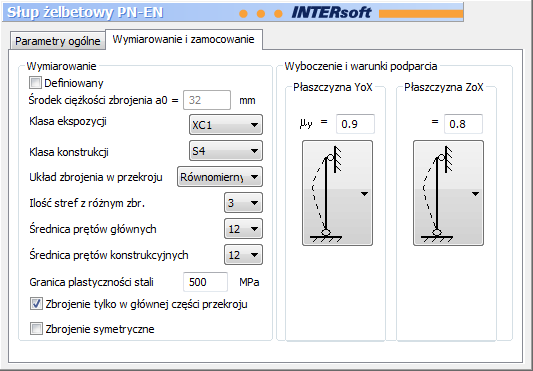Click the 'Wyboczenie i warunki podparcia' heading
Viewport: 533px width, 371px height.
point(361,66)
